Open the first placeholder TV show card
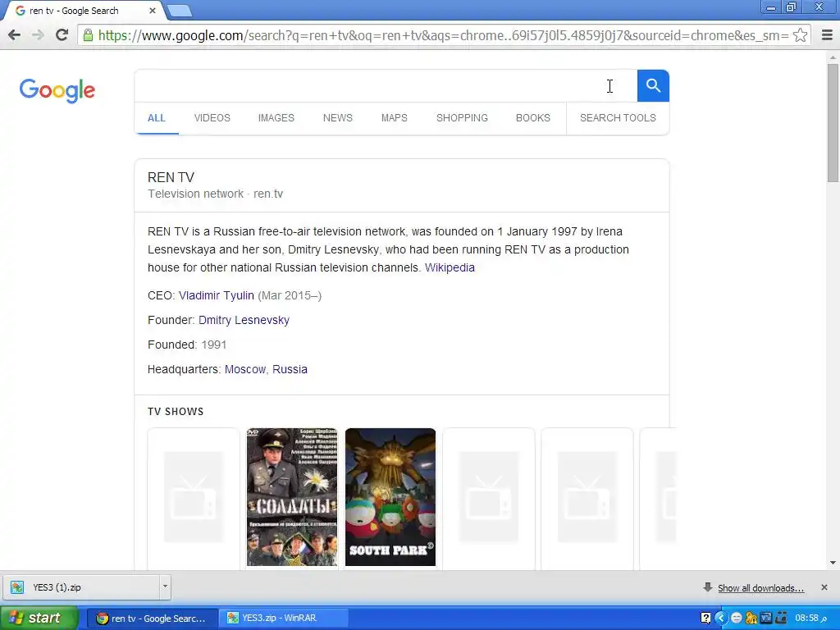This screenshot has width=840, height=630. coord(194,498)
